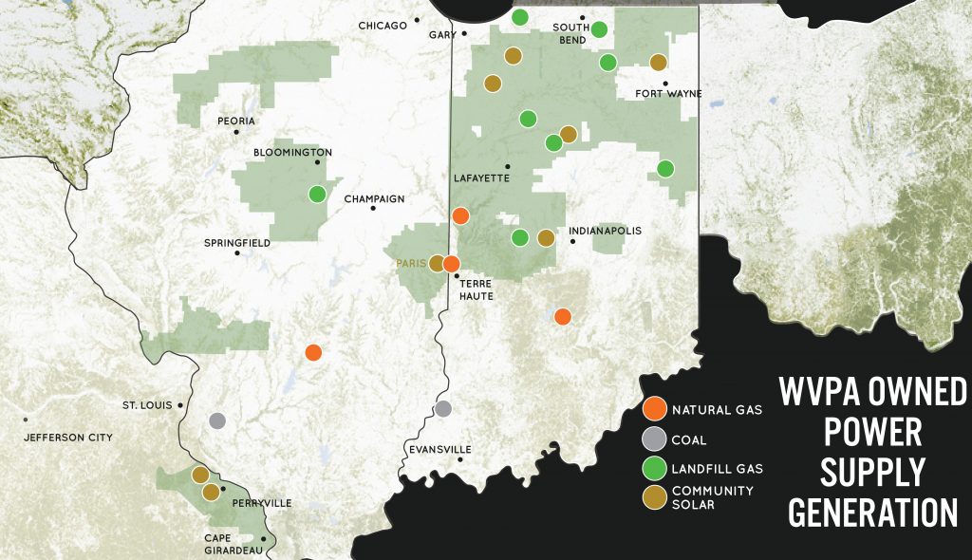Click the landfill gas marker below South Bend label
Image resolution: width=972 pixels, height=560 pixels.
pos(600,29)
